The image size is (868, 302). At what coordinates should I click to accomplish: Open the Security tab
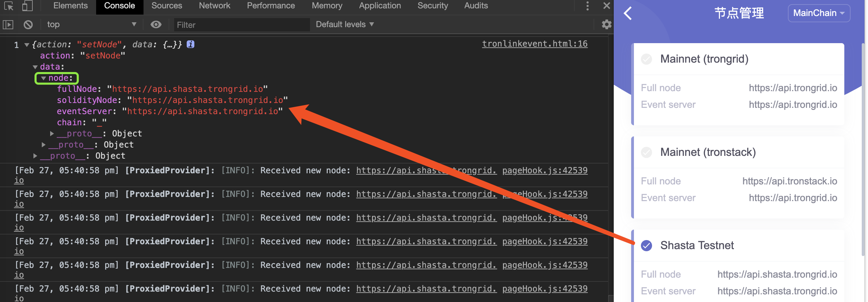pos(433,6)
